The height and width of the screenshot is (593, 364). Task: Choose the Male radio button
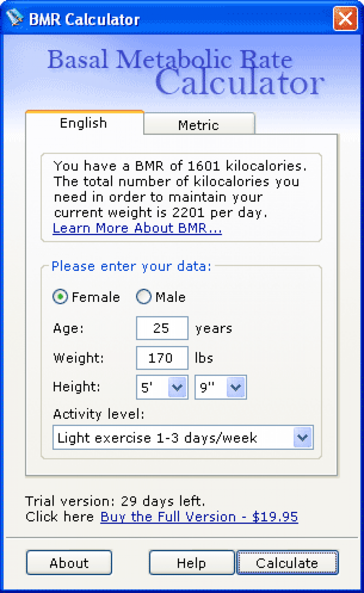click(144, 297)
